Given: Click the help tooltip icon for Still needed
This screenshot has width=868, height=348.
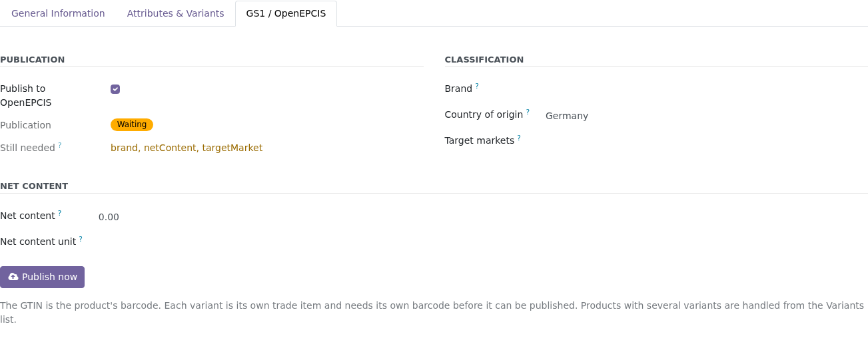Looking at the screenshot, I should [60, 145].
